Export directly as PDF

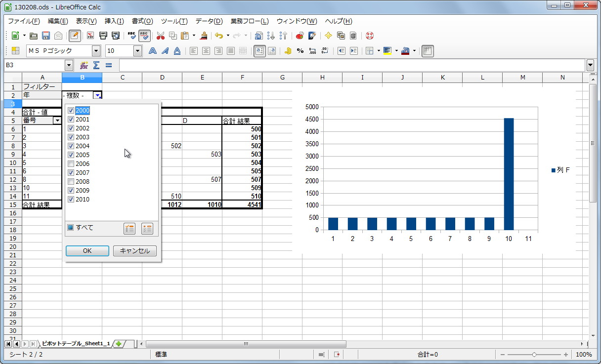90,36
